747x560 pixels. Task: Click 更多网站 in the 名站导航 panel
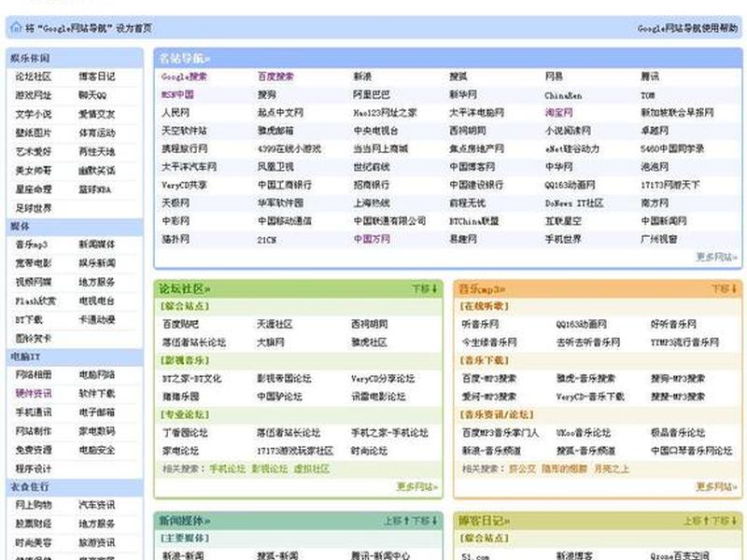click(716, 258)
